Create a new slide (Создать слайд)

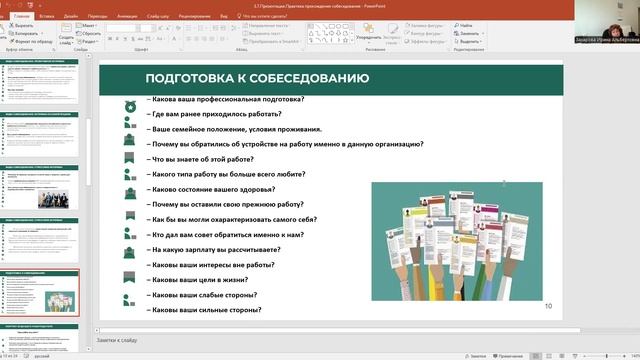coord(66,34)
